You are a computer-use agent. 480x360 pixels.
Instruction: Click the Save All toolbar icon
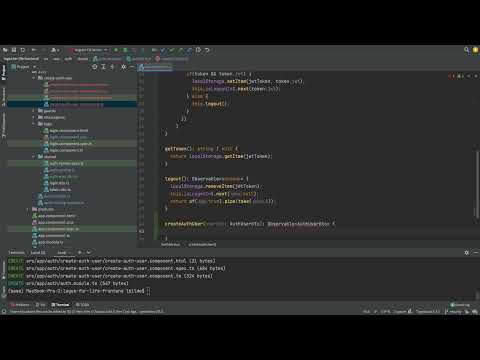pos(14,50)
